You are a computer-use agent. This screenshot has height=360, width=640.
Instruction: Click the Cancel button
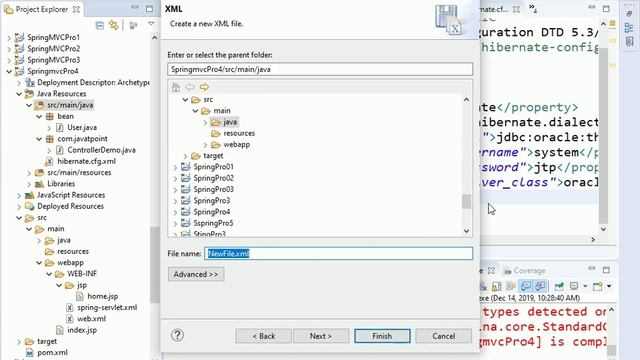click(x=443, y=336)
